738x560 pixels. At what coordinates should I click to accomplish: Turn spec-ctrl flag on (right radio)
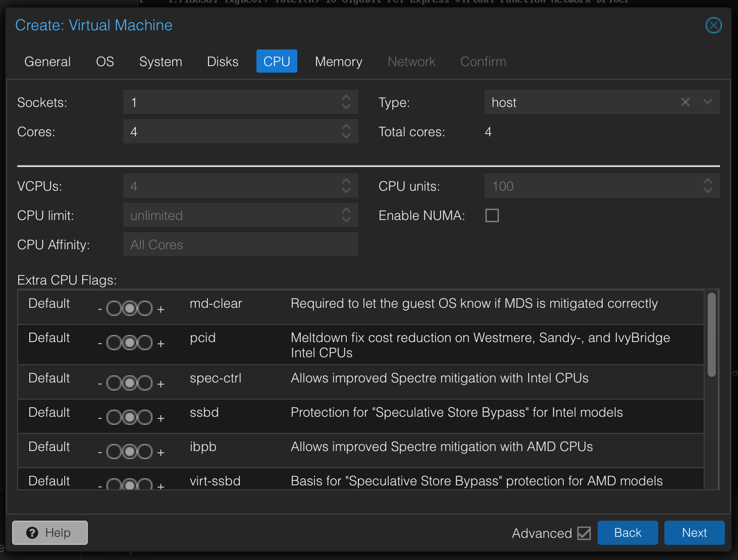click(145, 383)
